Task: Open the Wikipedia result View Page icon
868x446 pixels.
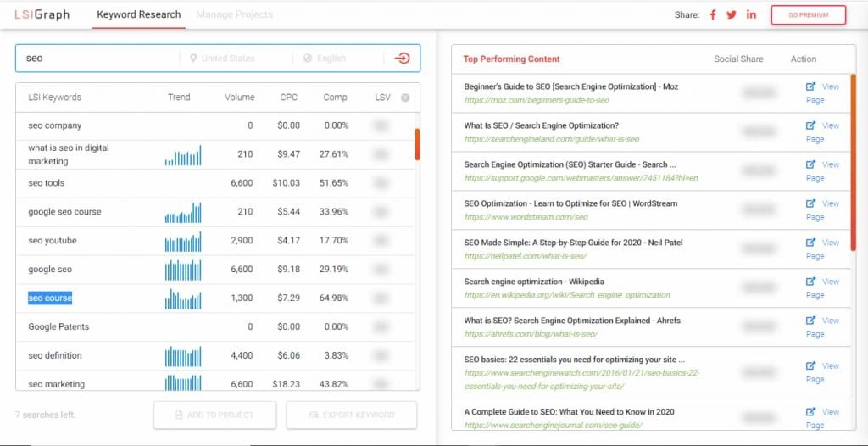Action: tap(811, 282)
